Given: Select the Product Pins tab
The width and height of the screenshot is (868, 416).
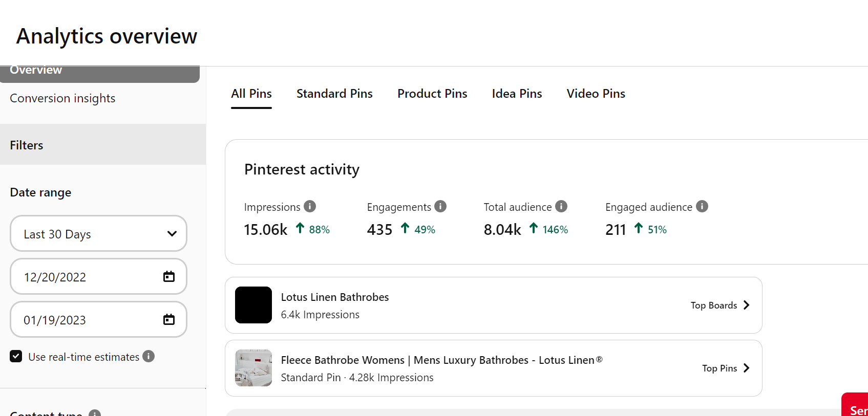Looking at the screenshot, I should (x=432, y=94).
